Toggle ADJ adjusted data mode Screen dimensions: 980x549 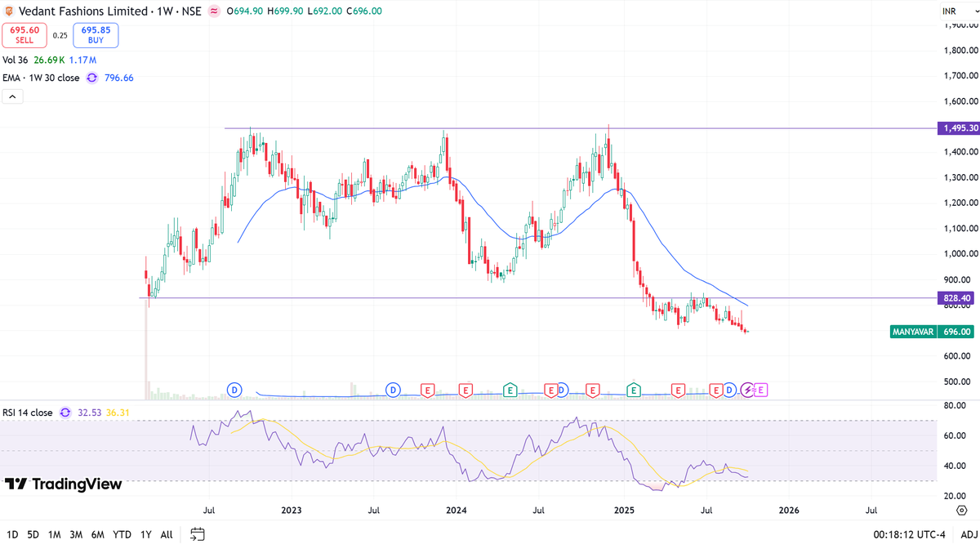point(968,534)
